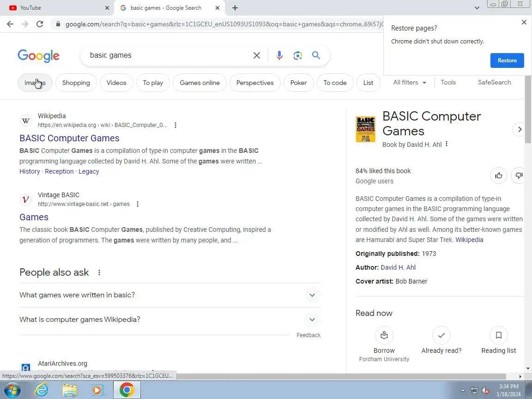
Task: Reload the page with refresh icon
Action: 40,24
